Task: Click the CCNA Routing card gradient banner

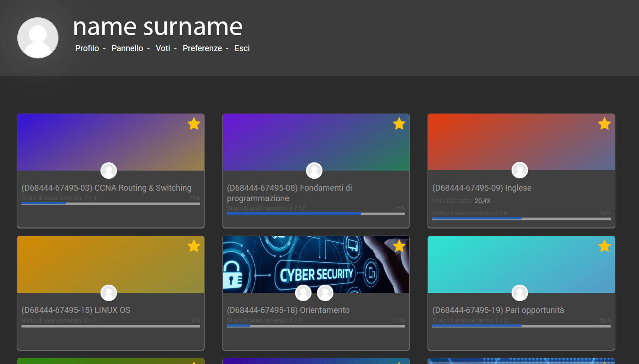Action: click(x=111, y=142)
